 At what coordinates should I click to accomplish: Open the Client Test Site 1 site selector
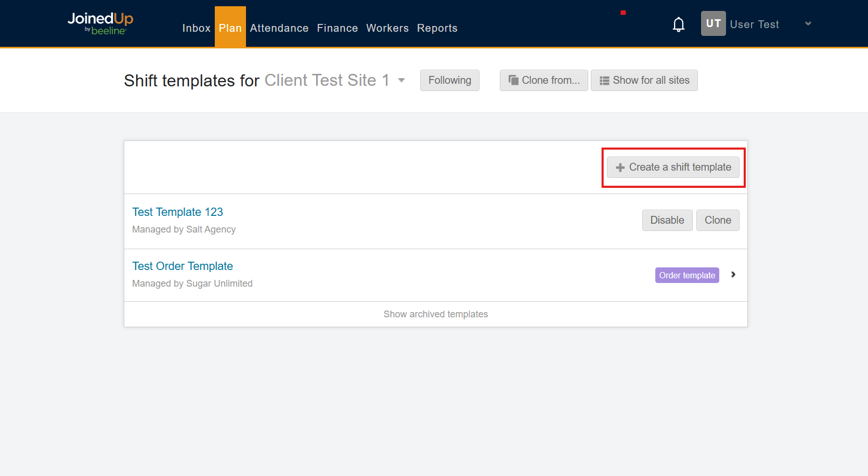point(334,80)
